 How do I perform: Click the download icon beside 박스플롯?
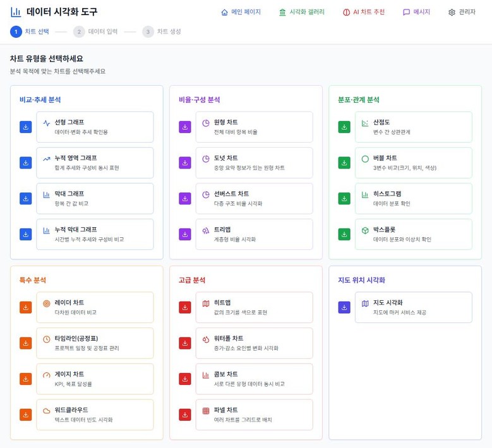(x=344, y=234)
